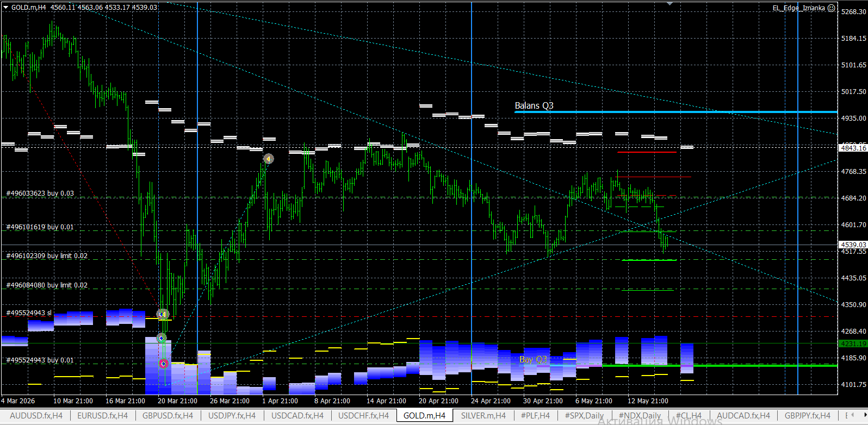Click the current price tag 4539.03
The height and width of the screenshot is (425, 868).
(853, 245)
